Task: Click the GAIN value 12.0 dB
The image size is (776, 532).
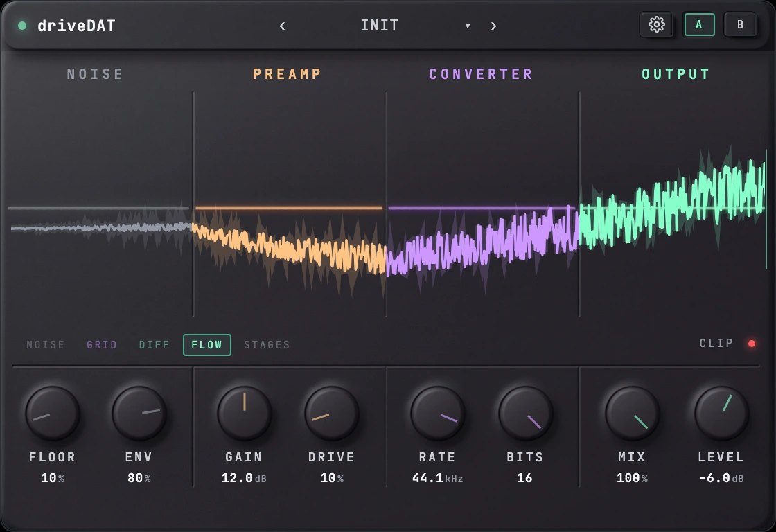Action: [x=244, y=478]
